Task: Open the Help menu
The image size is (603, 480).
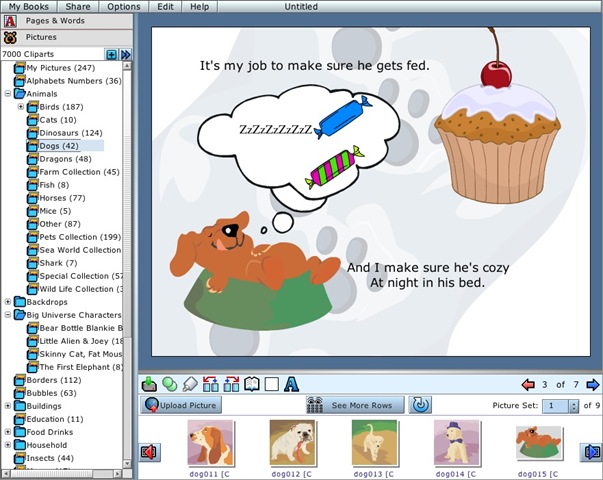Action: [200, 7]
